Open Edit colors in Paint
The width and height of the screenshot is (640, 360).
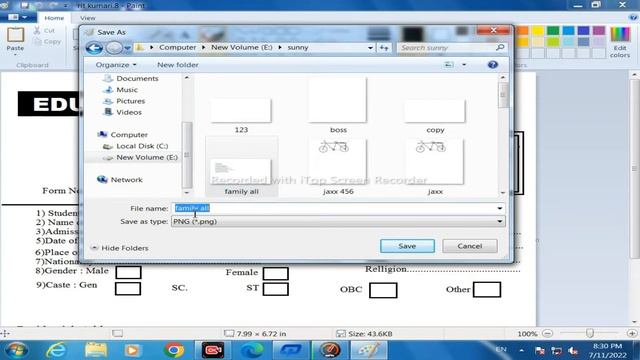[620, 42]
